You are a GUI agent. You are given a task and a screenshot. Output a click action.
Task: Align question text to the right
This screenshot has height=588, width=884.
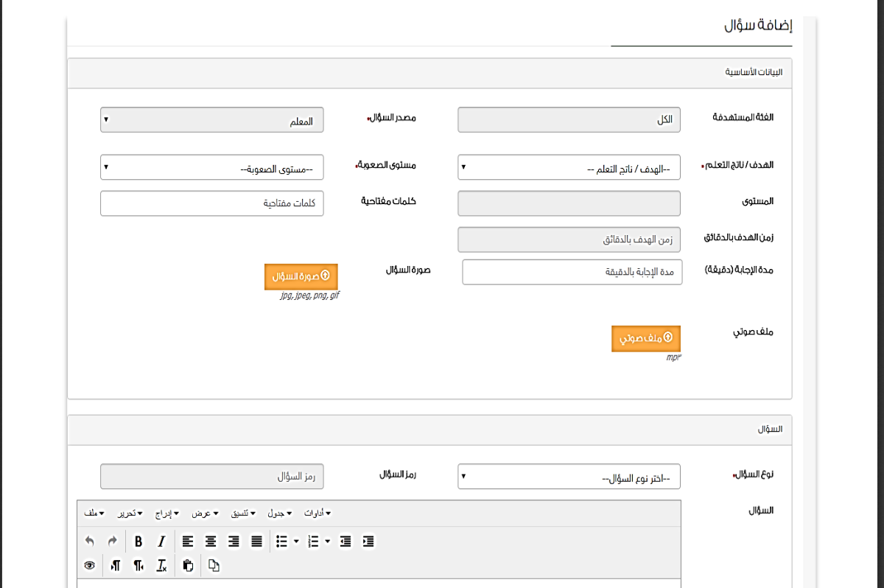click(234, 542)
